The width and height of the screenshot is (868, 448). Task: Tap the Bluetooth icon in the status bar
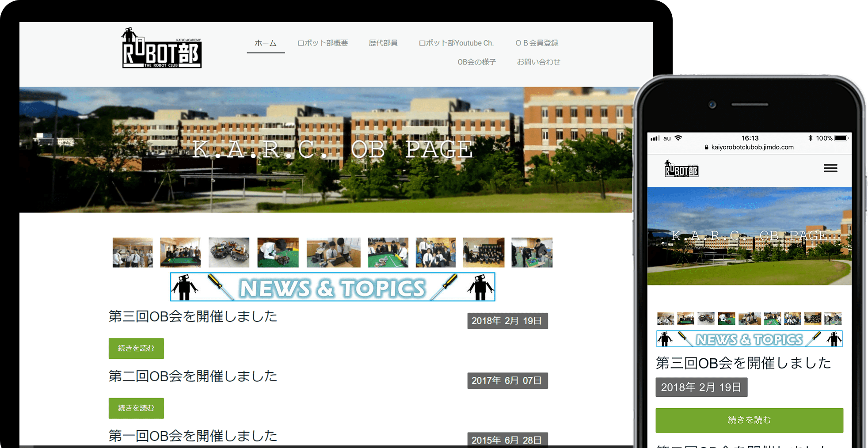click(811, 138)
